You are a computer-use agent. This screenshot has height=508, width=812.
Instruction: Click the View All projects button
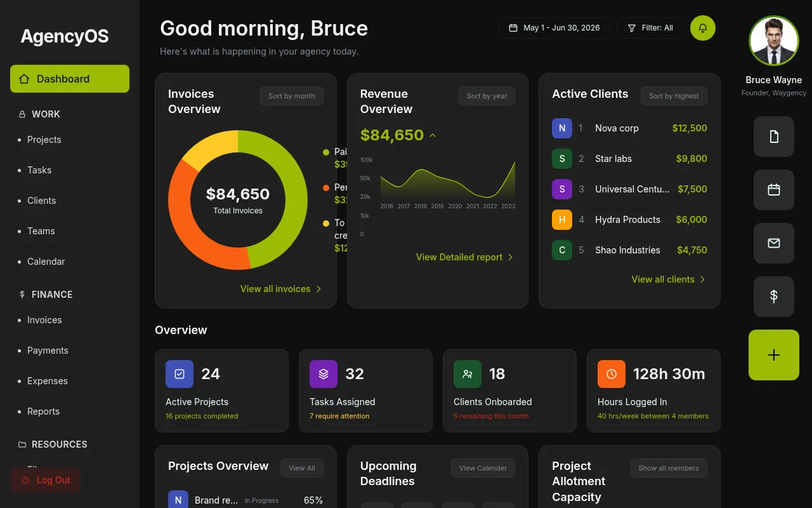coord(302,468)
